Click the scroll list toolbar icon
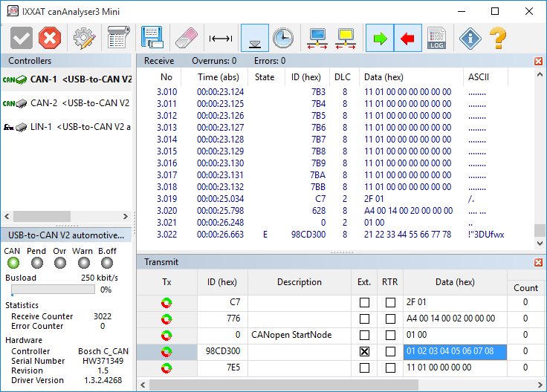547x392 pixels. (x=118, y=37)
